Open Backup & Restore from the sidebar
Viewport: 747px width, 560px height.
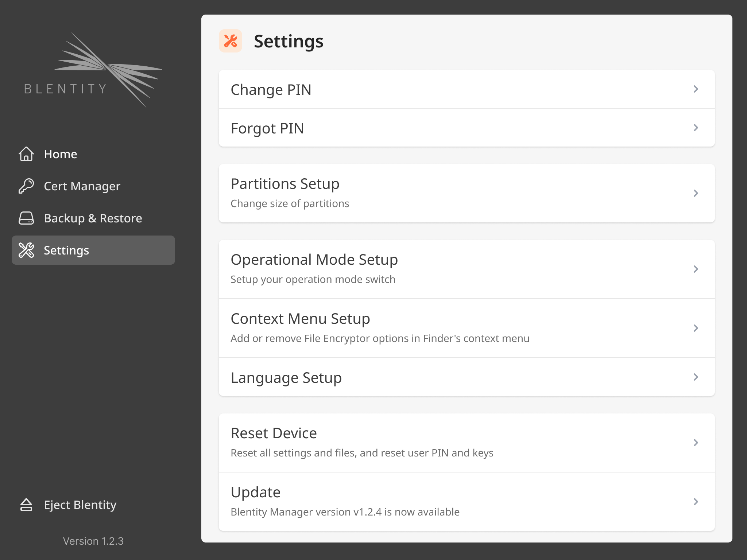(93, 218)
